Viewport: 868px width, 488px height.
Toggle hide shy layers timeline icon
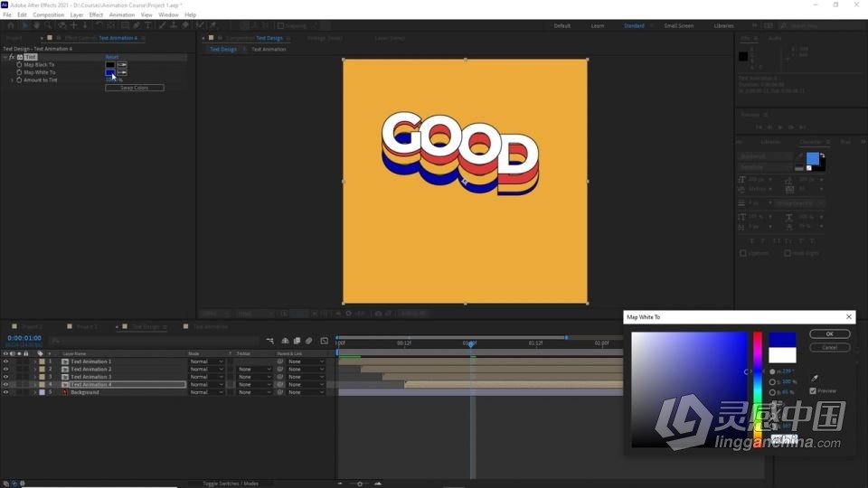click(x=285, y=341)
